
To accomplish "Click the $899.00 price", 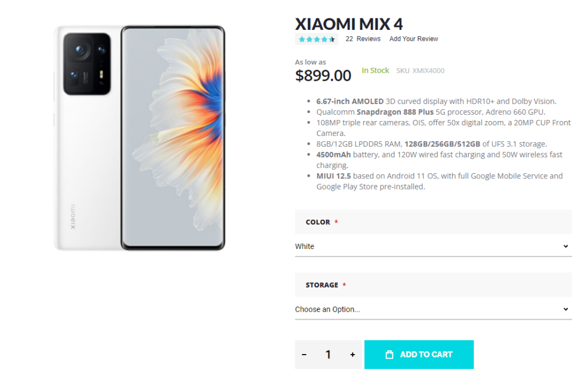I will click(323, 75).
